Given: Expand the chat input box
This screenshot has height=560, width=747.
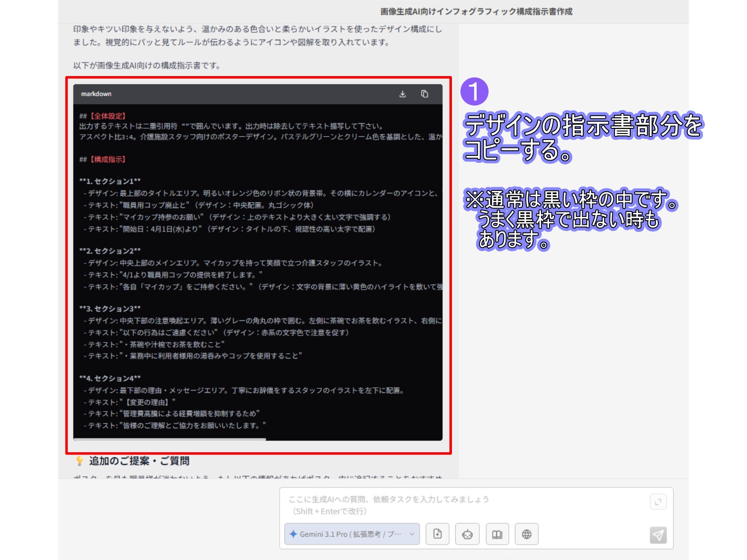Looking at the screenshot, I should point(658,502).
